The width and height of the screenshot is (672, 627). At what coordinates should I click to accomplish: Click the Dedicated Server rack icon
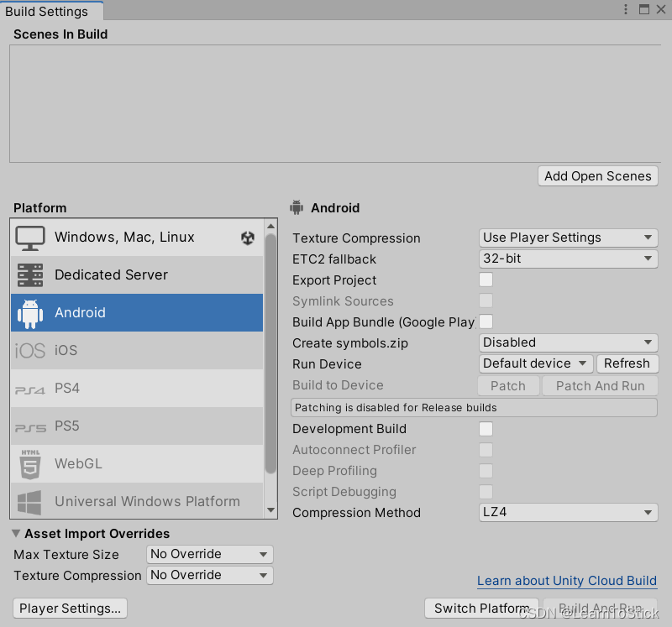tap(30, 275)
